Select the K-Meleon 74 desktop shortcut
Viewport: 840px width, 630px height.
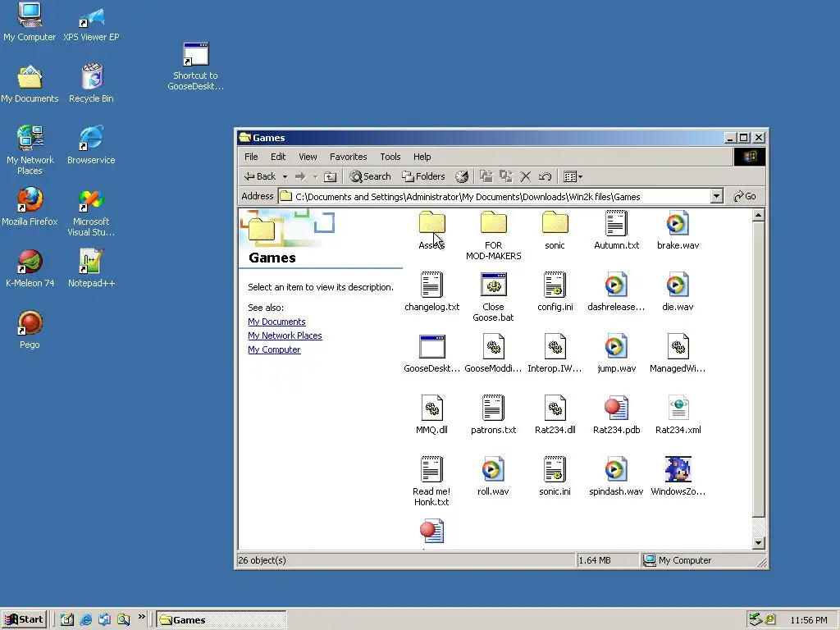[x=30, y=268]
